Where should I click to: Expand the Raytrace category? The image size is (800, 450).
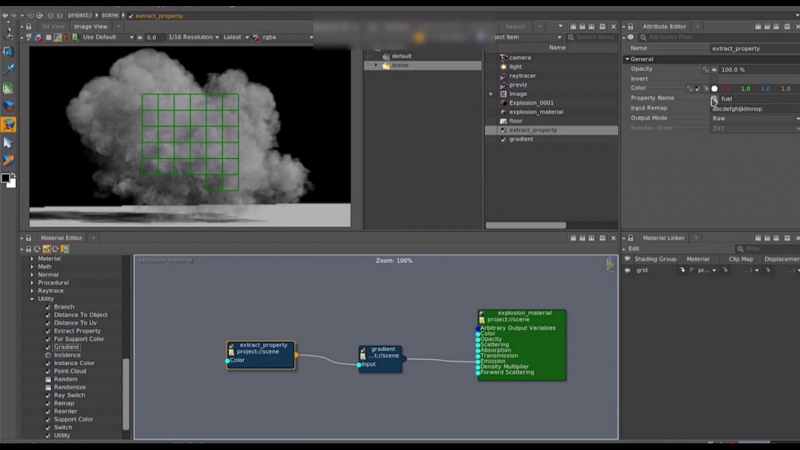(x=32, y=291)
